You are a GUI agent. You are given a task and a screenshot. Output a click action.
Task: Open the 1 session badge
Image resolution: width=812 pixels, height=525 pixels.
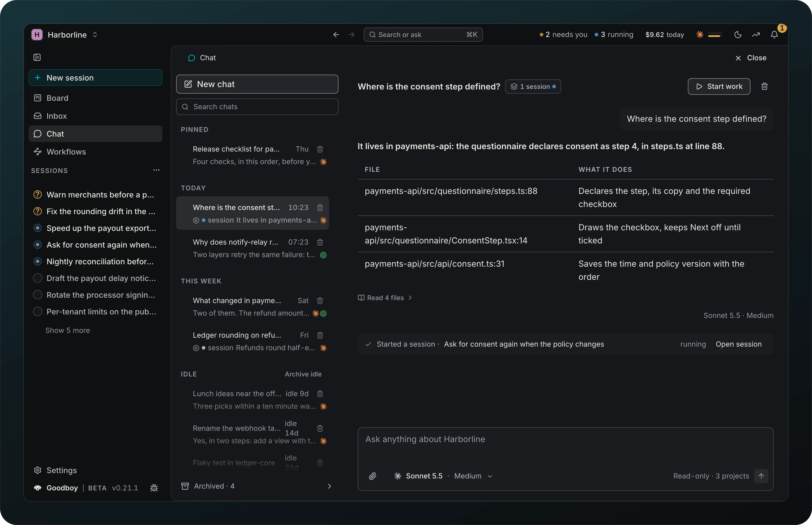pos(533,87)
